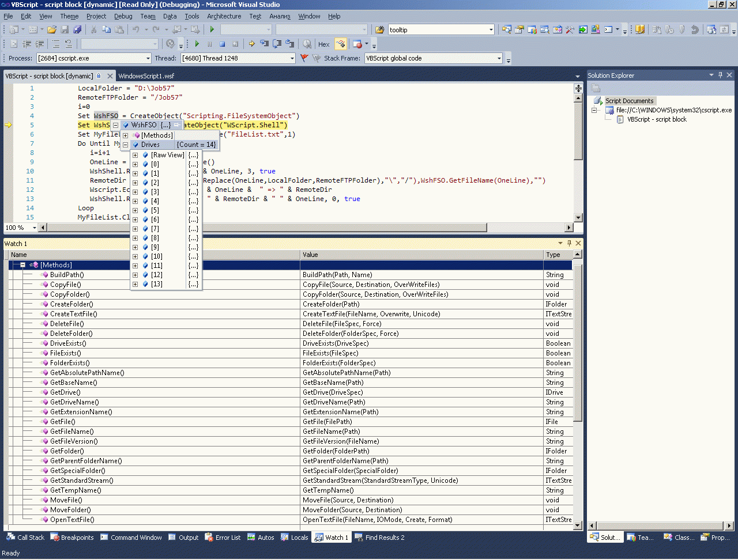This screenshot has width=738, height=560.
Task: Open the Command Window toolbar icon
Action: [x=608, y=29]
